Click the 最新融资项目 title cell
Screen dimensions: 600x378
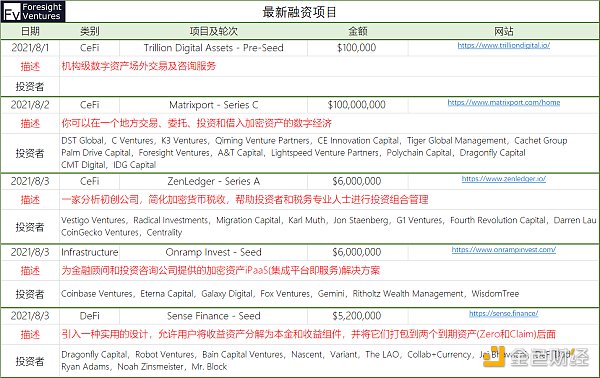point(299,12)
